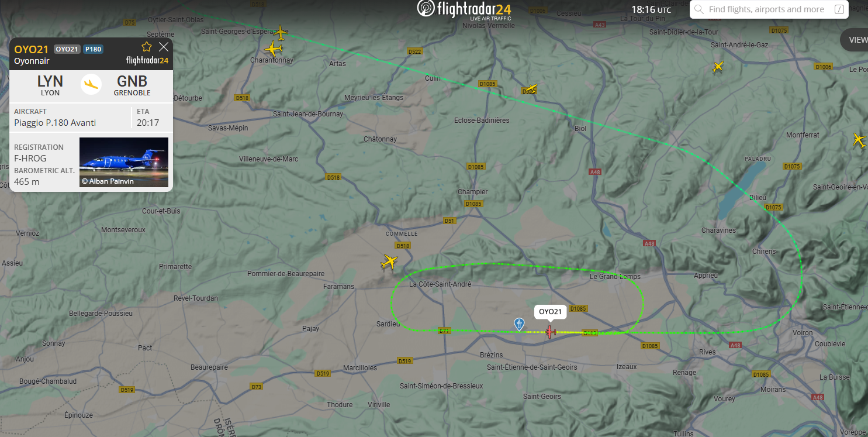
Task: Select the yellow aircraft near Commelle
Action: (x=389, y=261)
